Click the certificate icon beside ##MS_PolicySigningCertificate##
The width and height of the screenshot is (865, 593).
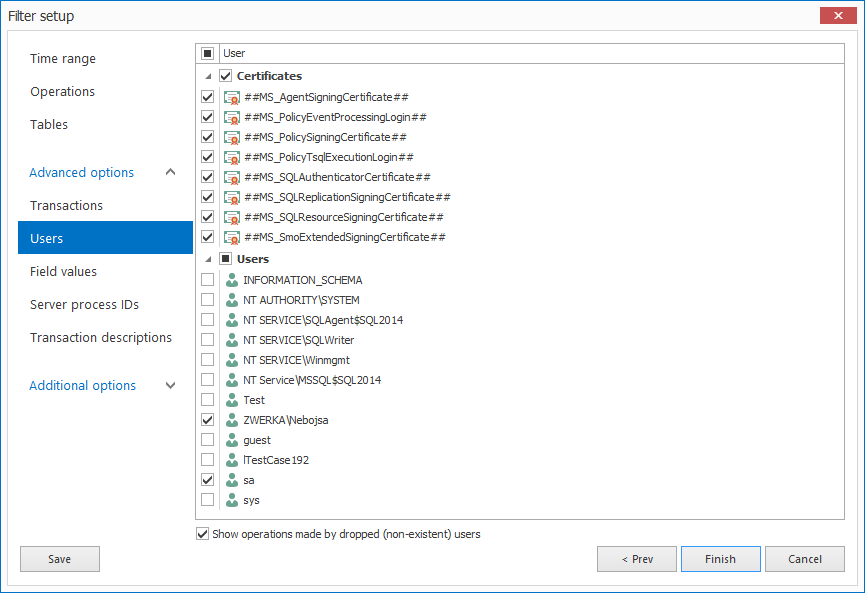pos(232,137)
